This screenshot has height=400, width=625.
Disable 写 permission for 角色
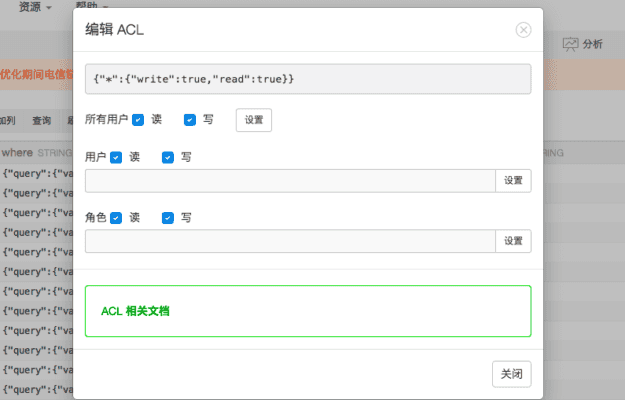pyautogui.click(x=168, y=218)
